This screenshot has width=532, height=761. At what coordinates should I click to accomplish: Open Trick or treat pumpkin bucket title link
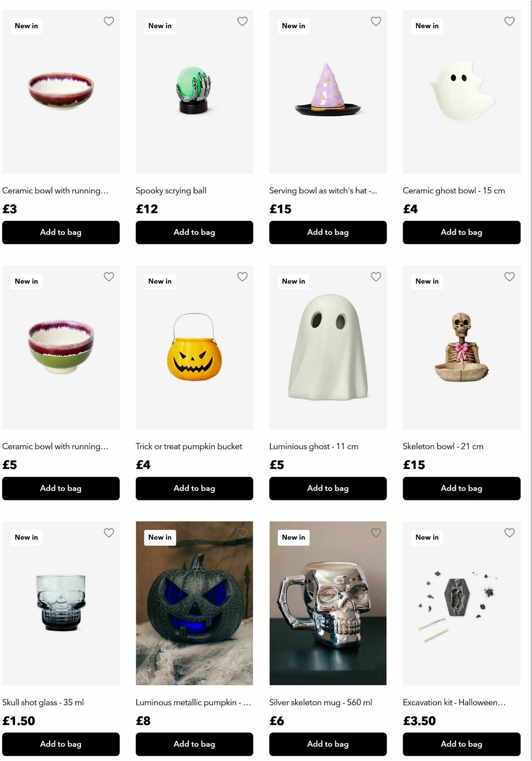click(x=189, y=446)
